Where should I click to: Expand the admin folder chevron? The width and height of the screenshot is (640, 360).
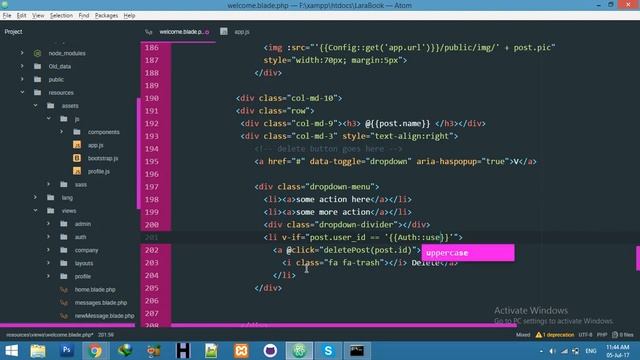(48, 223)
